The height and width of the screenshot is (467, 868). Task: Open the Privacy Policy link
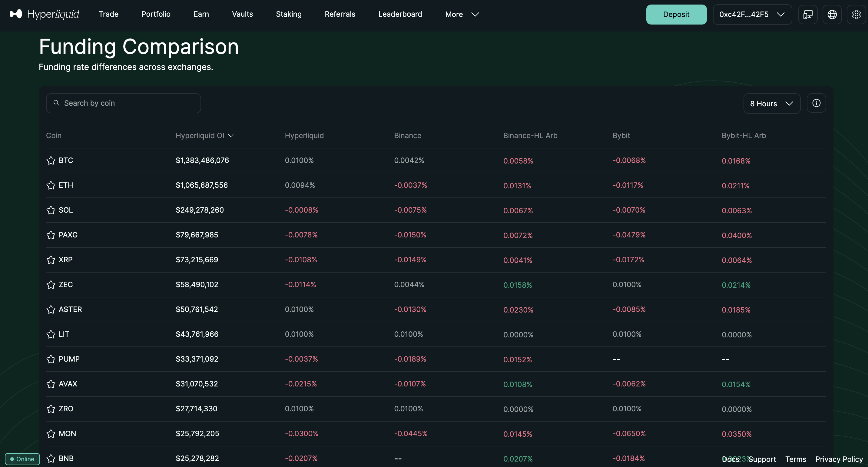point(839,459)
